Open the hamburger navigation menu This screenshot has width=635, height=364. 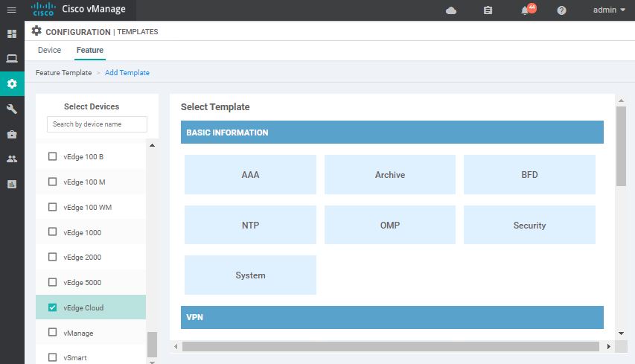[x=11, y=10]
